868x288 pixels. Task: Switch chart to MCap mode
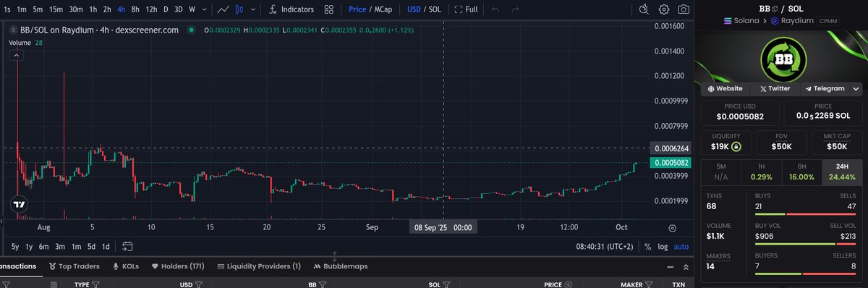click(x=383, y=9)
